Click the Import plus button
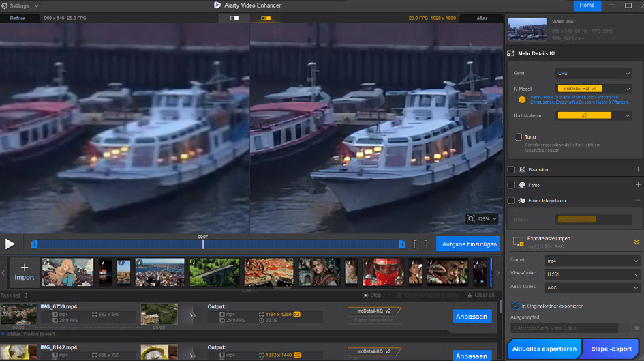Image resolution: width=644 pixels, height=361 pixels. (x=25, y=272)
